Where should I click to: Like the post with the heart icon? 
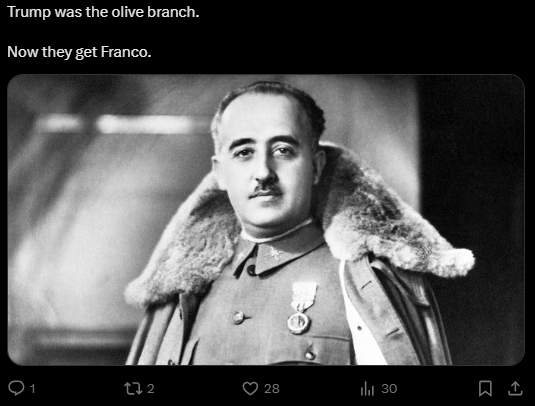pos(250,389)
